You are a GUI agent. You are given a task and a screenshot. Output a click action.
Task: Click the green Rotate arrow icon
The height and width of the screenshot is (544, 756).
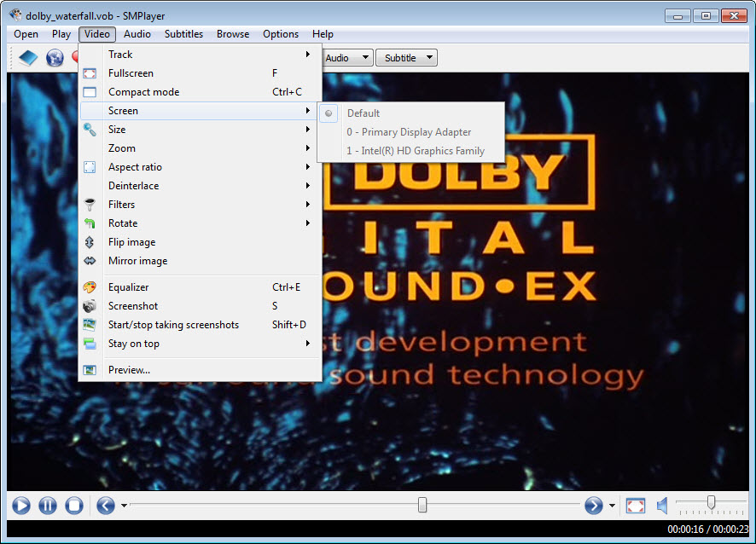(x=90, y=223)
